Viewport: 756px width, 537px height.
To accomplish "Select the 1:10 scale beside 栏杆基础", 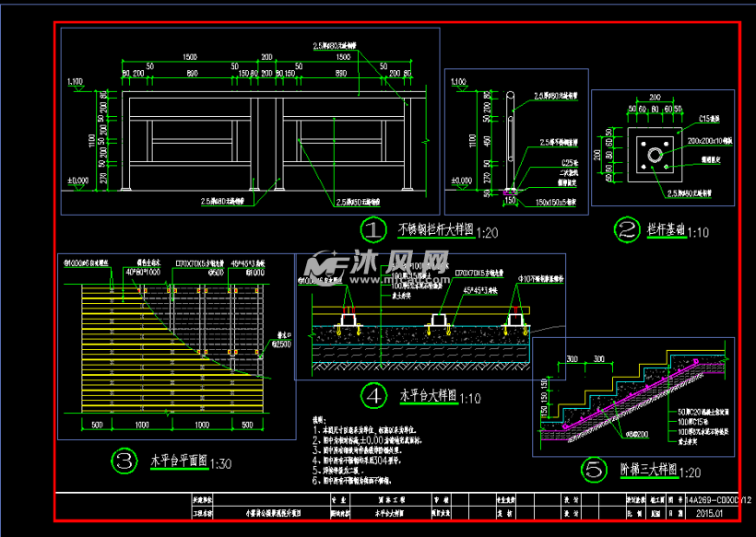I will 698,233.
